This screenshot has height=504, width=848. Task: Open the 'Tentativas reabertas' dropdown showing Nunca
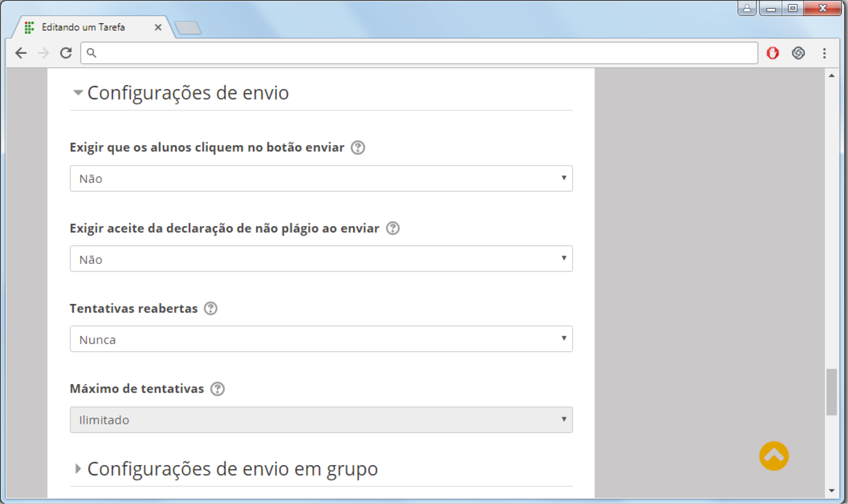coord(321,339)
